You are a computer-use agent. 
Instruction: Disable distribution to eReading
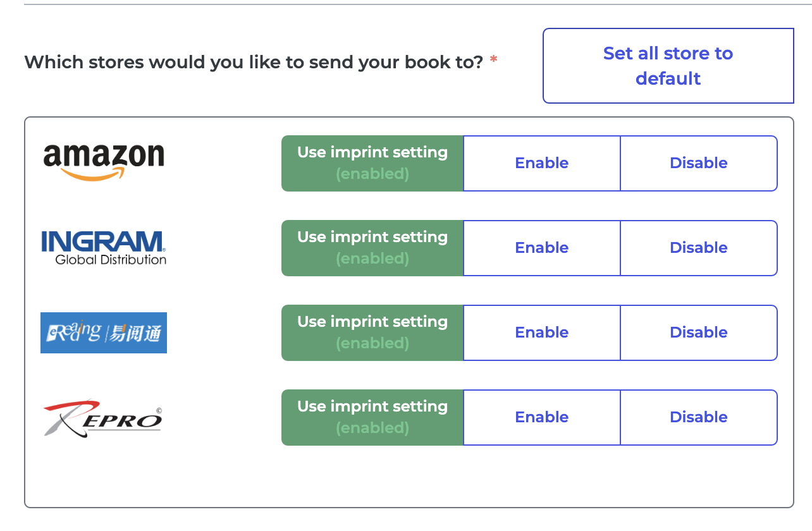[x=699, y=333]
